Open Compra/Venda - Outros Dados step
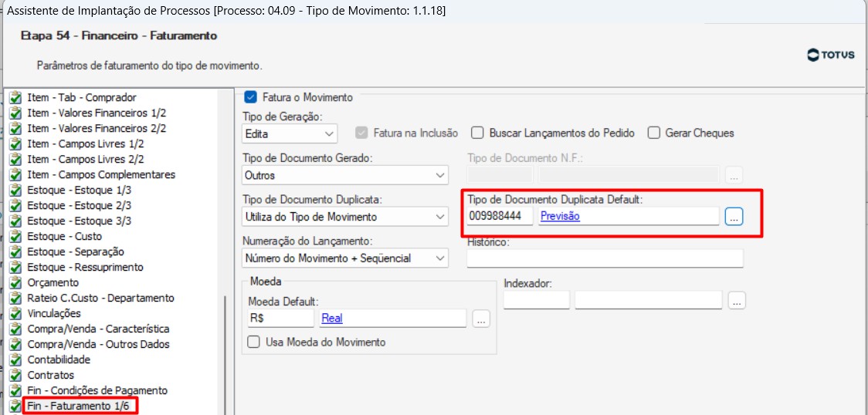The height and width of the screenshot is (415, 868). [x=99, y=345]
